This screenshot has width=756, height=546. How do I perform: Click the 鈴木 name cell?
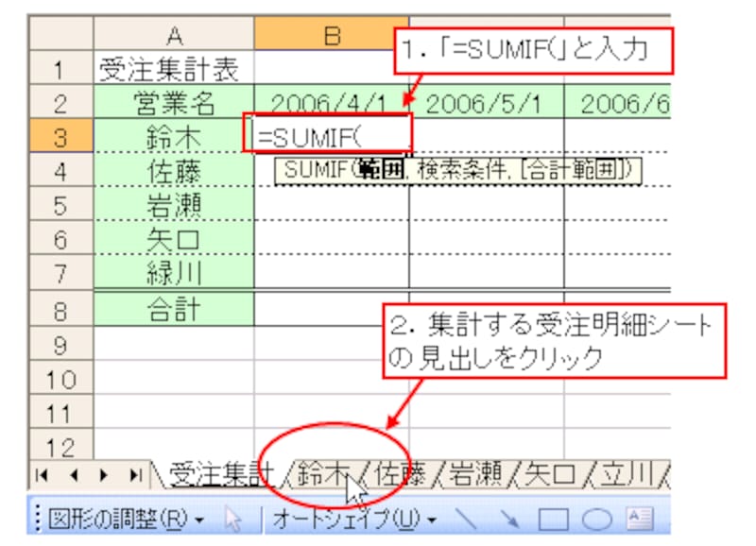click(174, 136)
